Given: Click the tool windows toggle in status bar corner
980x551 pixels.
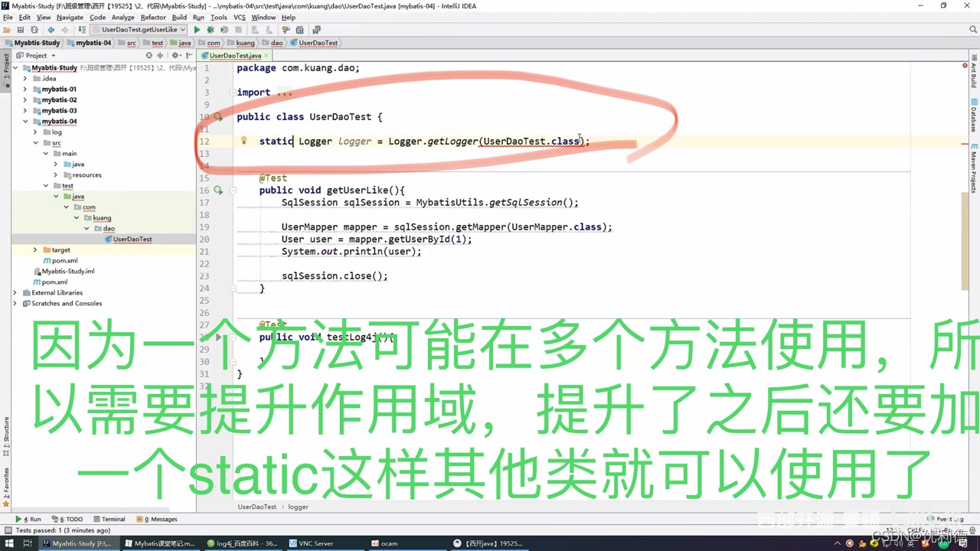Looking at the screenshot, I should pyautogui.click(x=7, y=530).
